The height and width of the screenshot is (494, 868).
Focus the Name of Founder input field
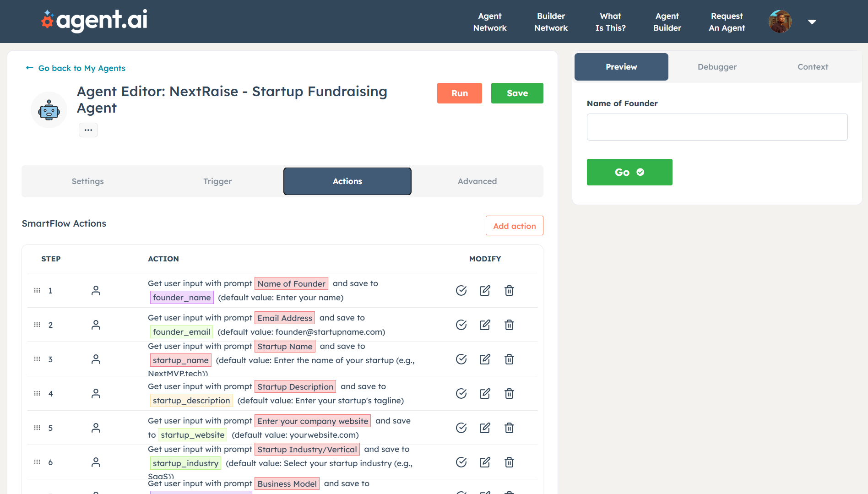pyautogui.click(x=717, y=127)
